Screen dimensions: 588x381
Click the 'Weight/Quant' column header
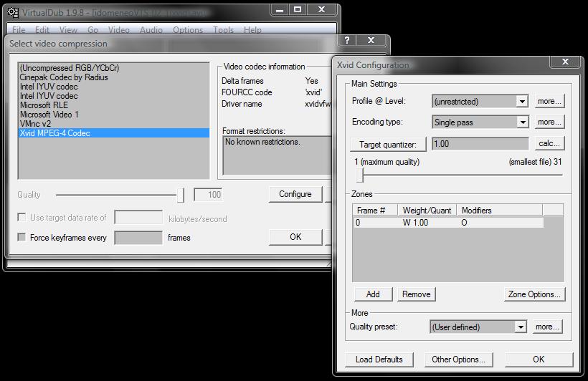pos(427,210)
